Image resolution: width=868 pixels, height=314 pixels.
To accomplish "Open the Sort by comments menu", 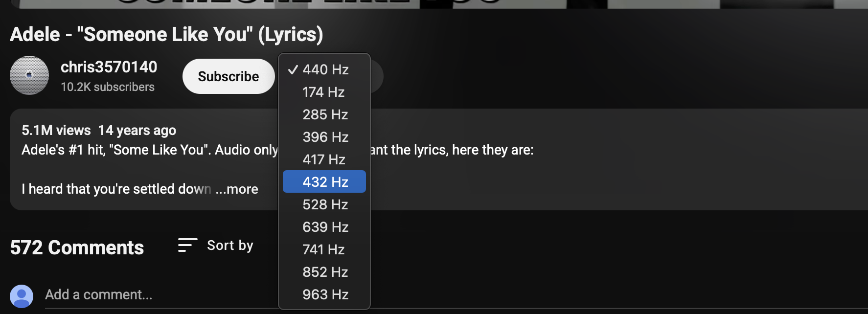I will [x=216, y=246].
